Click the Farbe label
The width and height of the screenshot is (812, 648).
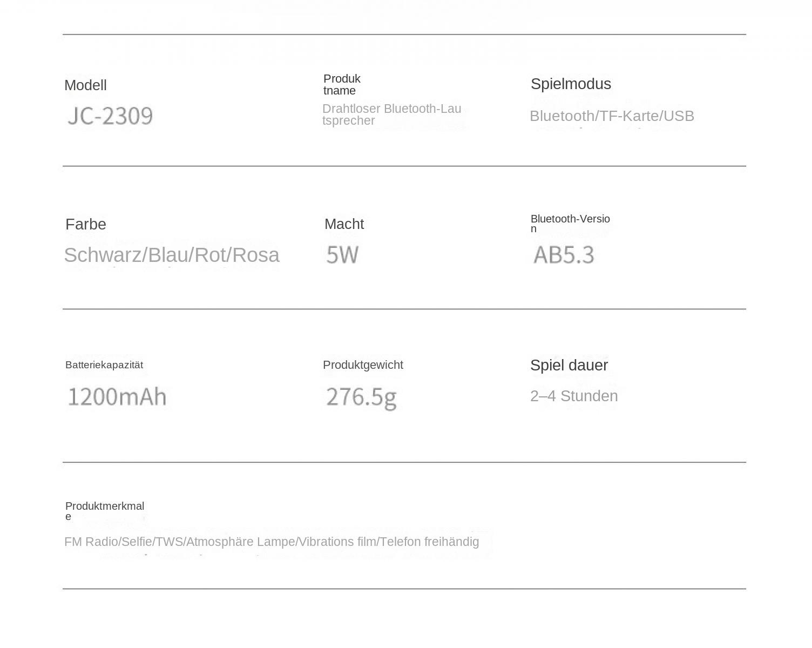click(x=86, y=224)
